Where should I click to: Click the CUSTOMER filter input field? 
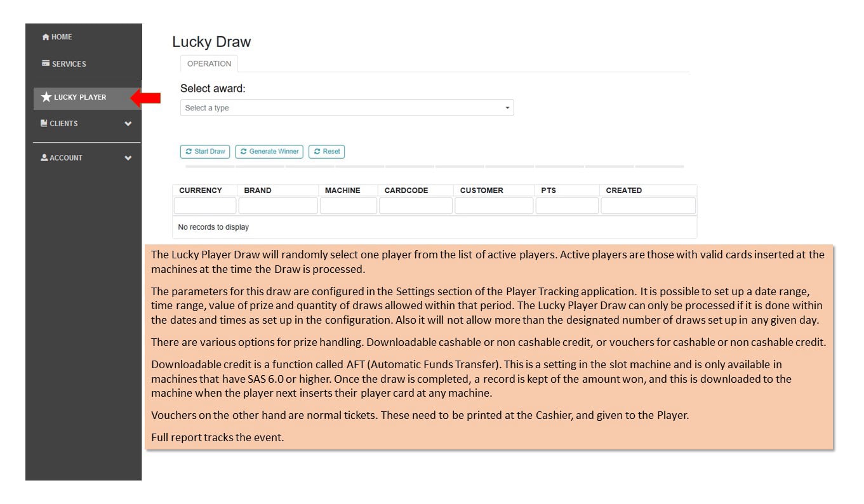(x=494, y=206)
